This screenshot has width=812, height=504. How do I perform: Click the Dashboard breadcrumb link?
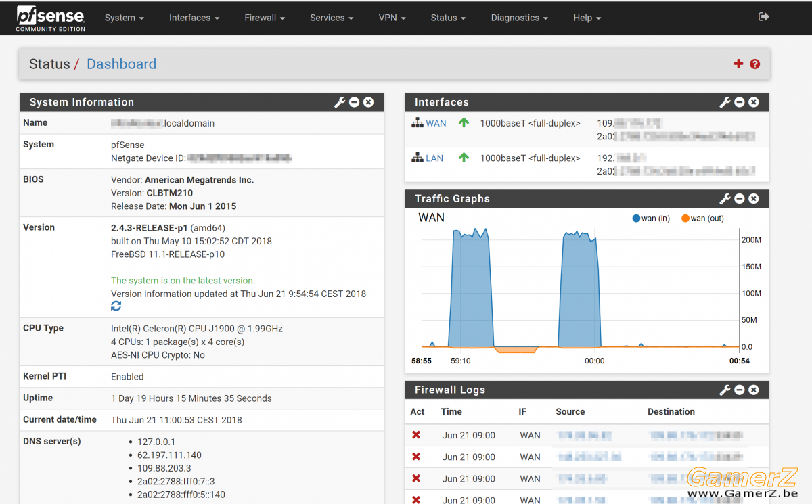click(x=121, y=64)
